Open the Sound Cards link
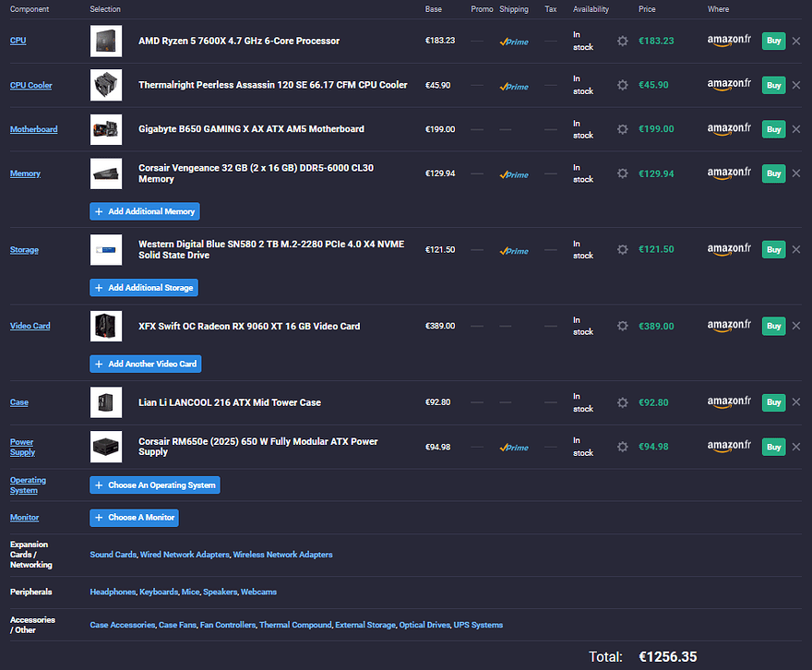812x670 pixels. tap(113, 555)
